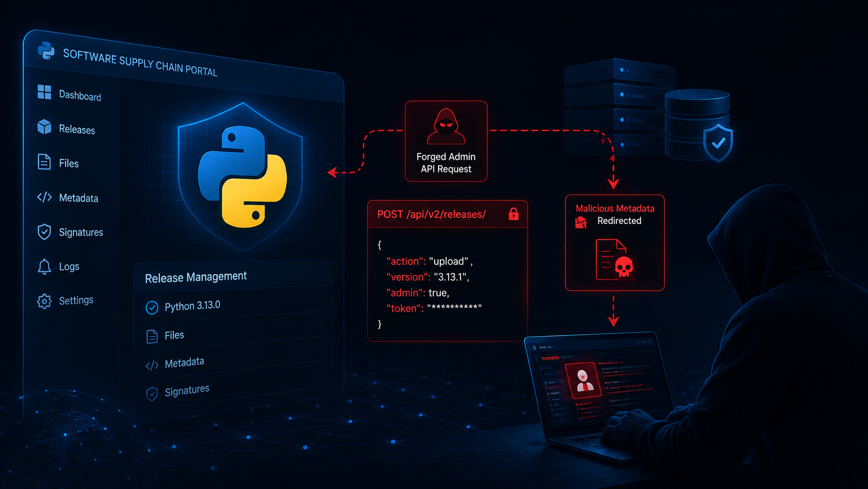
Task: Click the red hooded hacker icon
Action: [x=446, y=126]
